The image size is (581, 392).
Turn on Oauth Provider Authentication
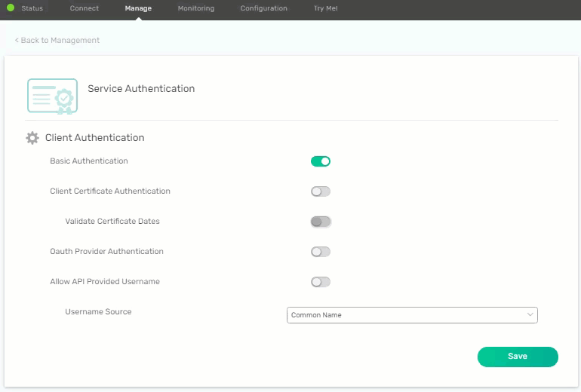pos(321,252)
